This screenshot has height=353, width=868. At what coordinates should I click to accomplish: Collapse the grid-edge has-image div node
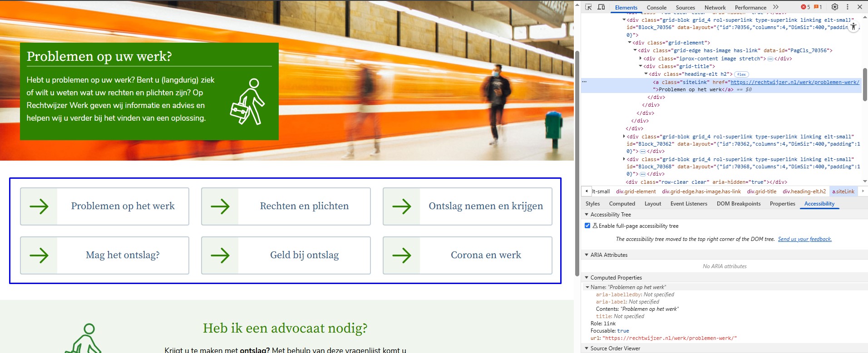click(x=635, y=50)
